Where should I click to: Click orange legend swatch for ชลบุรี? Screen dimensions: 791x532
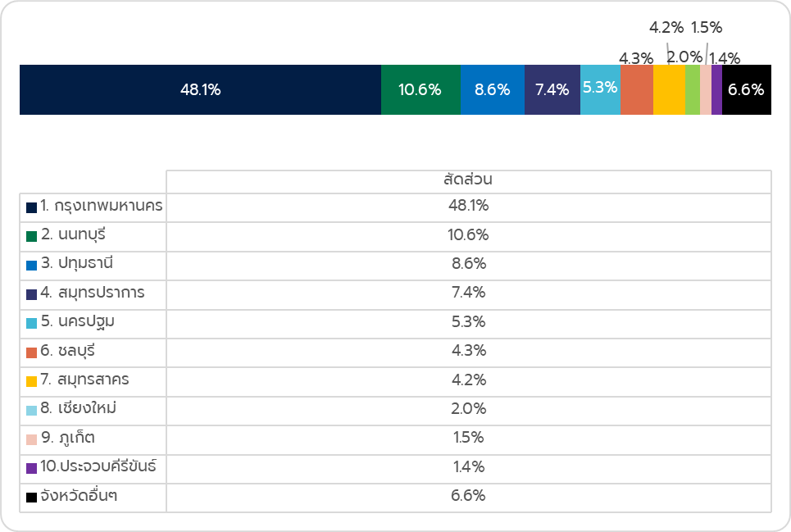click(x=31, y=352)
